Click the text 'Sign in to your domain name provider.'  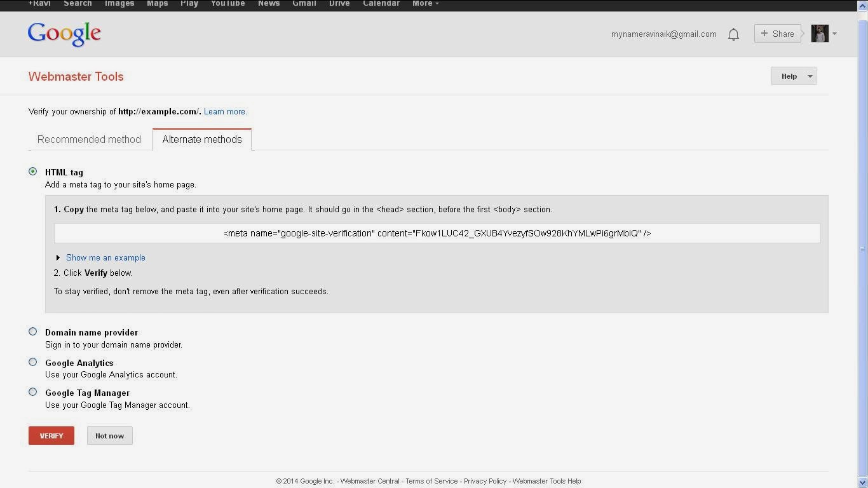tap(114, 345)
